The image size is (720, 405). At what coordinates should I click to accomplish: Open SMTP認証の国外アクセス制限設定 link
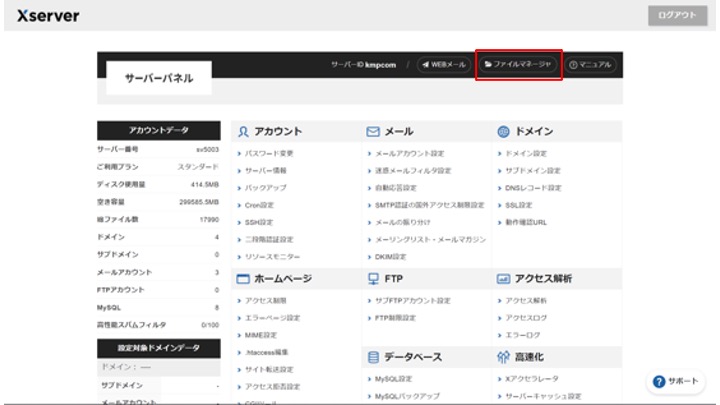(x=429, y=205)
